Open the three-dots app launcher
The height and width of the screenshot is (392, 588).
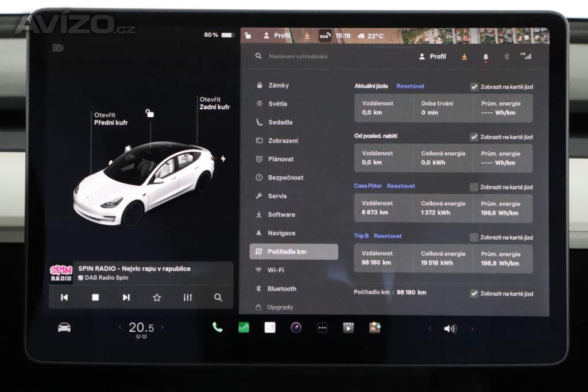(322, 328)
